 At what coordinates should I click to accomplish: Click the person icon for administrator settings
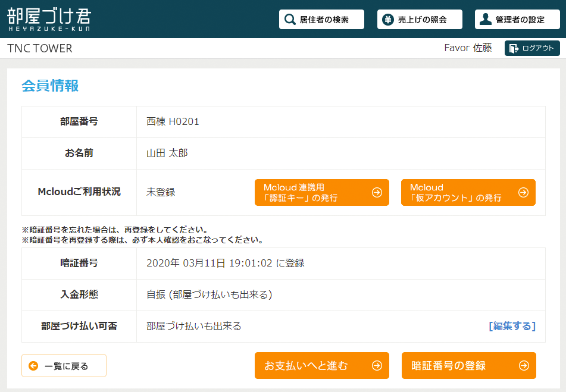point(486,20)
